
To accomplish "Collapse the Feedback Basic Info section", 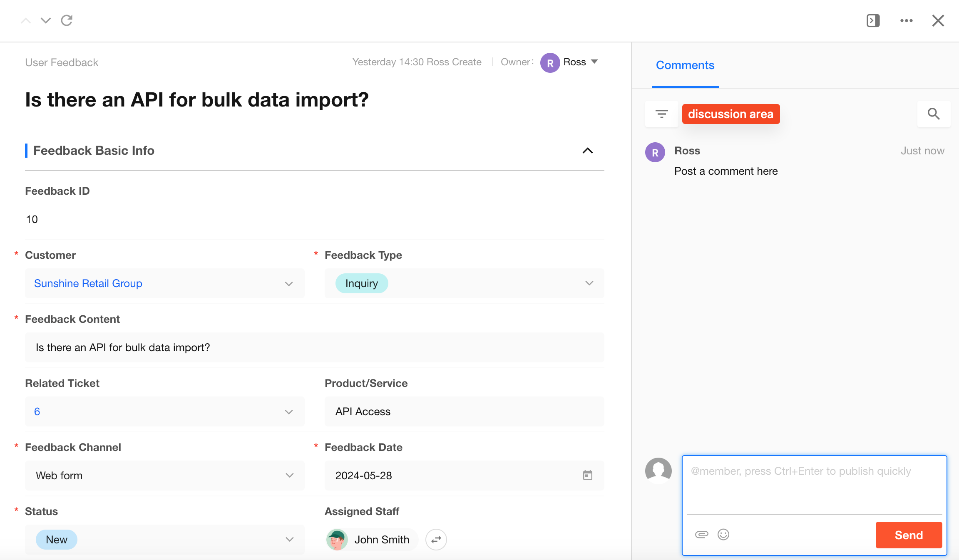I will (587, 151).
